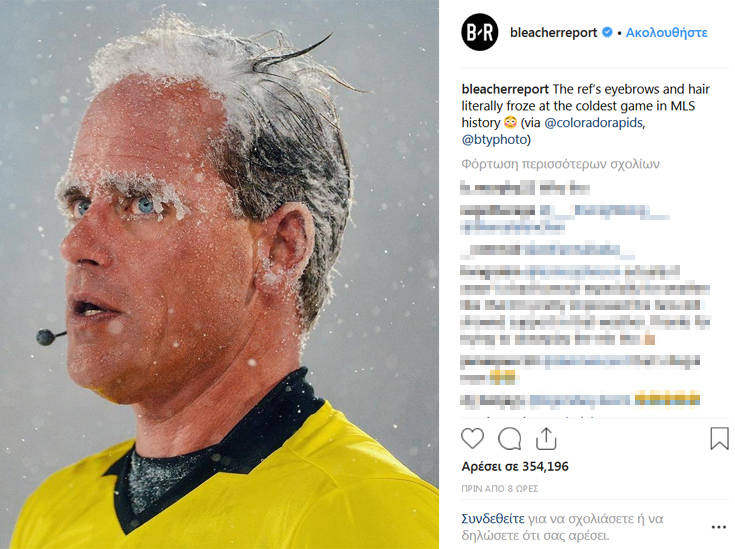
Task: Save post with bookmark icon
Action: coord(719,438)
